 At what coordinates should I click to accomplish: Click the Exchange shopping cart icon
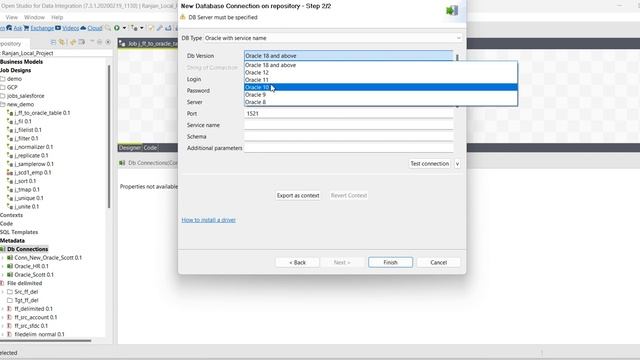(x=27, y=28)
